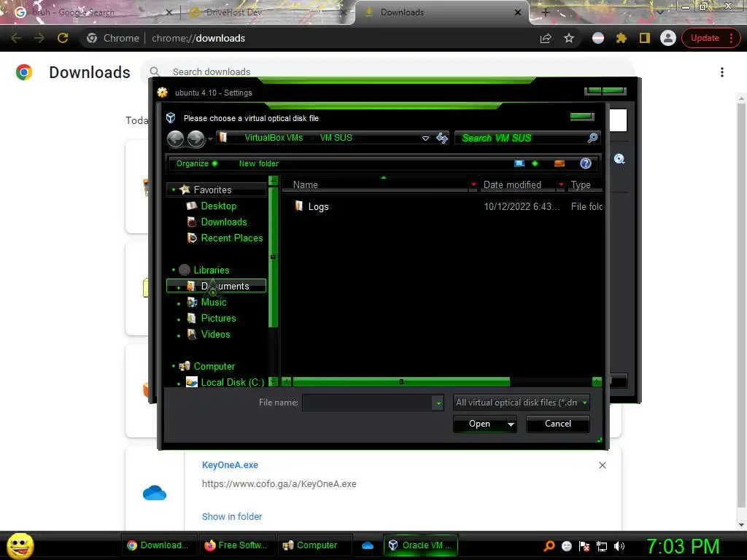Viewport: 747px width, 560px height.
Task: Reload the Chrome page
Action: (63, 38)
